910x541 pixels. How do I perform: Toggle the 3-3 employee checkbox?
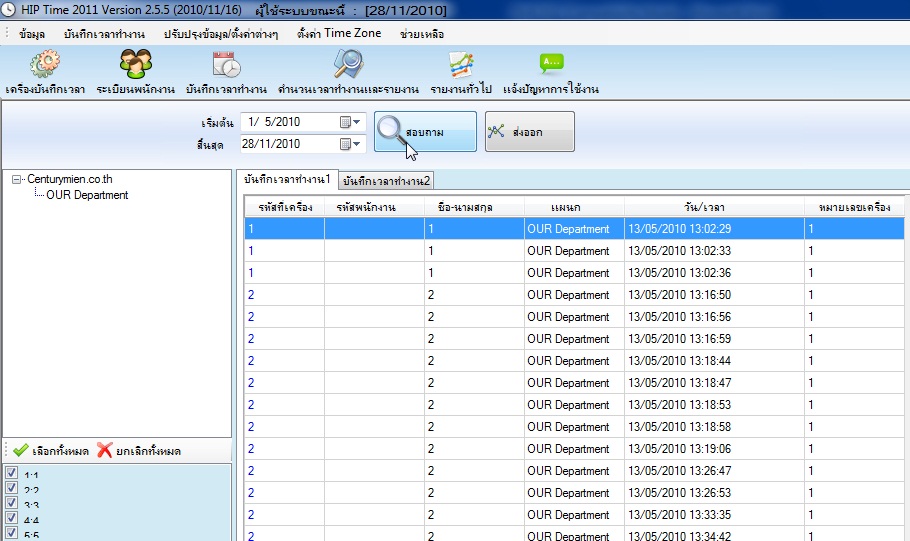(12, 505)
